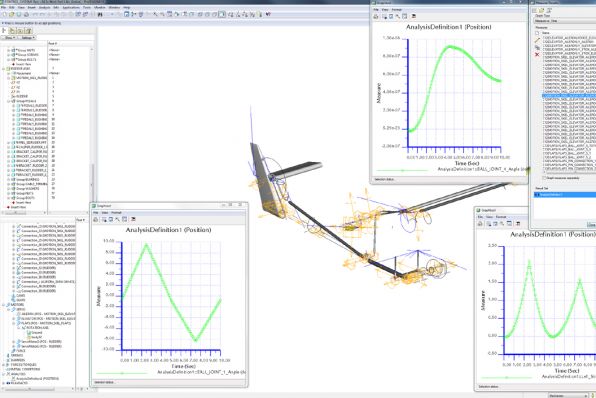Open View menu in bottom-left graph window

pyautogui.click(x=105, y=212)
